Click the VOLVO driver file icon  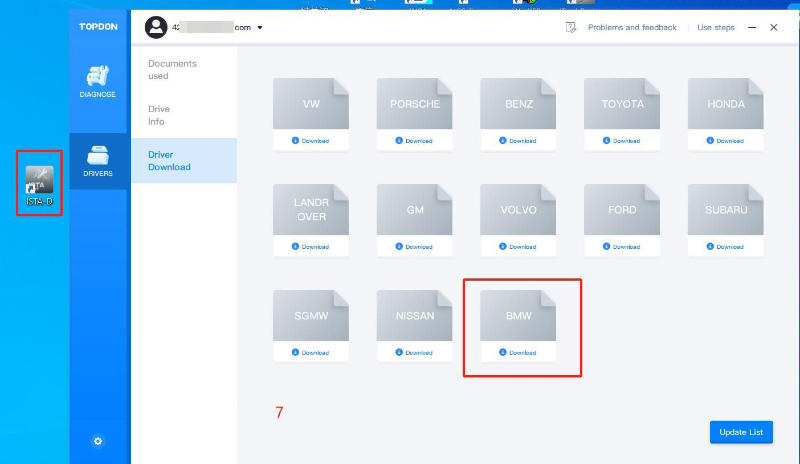tap(520, 210)
